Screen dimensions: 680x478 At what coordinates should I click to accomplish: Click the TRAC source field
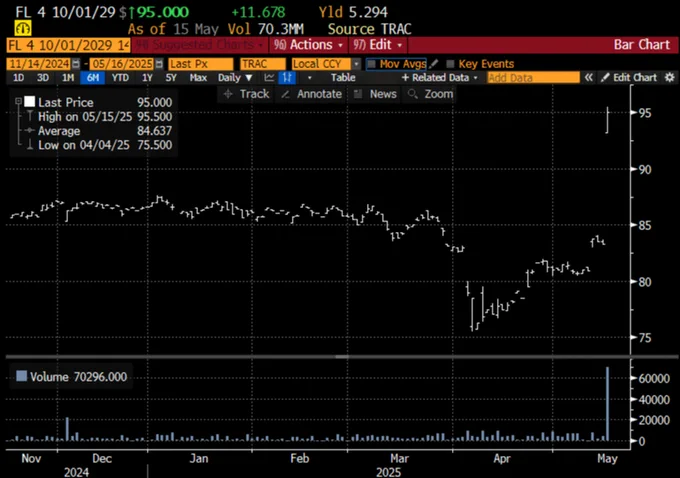263,64
